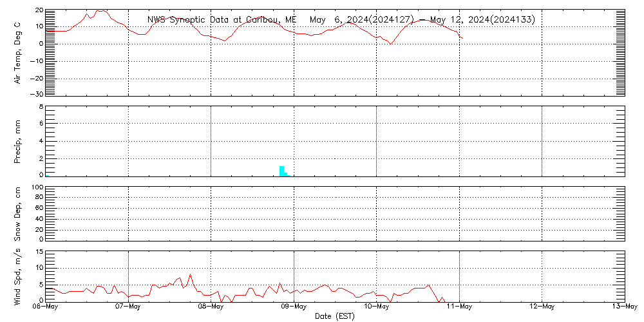Select the 12-May date tick label
Image resolution: width=644 pixels, height=322 pixels.
(542, 307)
